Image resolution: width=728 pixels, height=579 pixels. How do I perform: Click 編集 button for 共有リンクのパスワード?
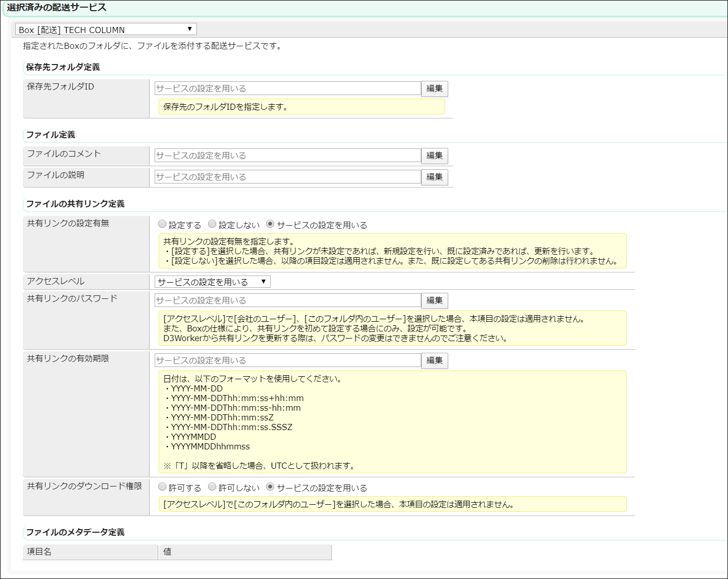(434, 300)
